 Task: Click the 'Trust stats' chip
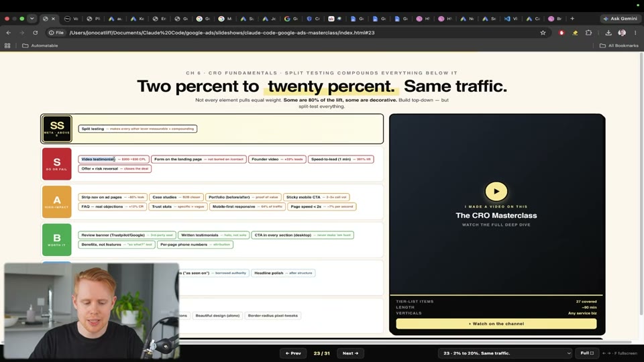point(178,206)
